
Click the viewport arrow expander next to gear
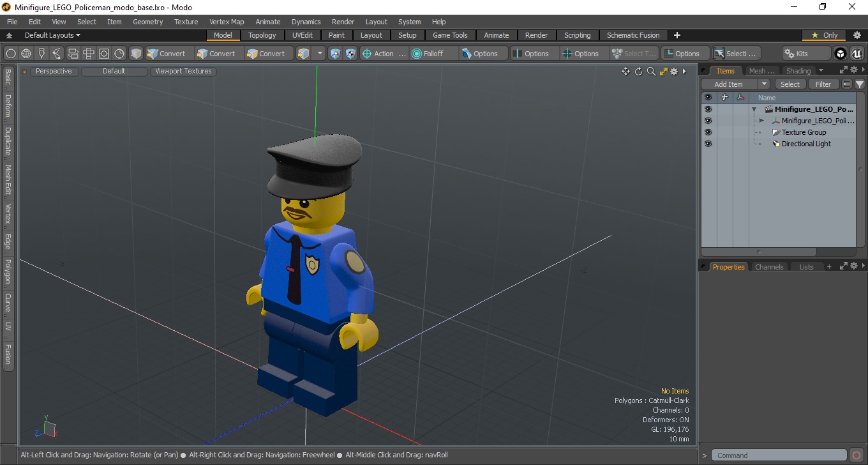click(x=684, y=72)
